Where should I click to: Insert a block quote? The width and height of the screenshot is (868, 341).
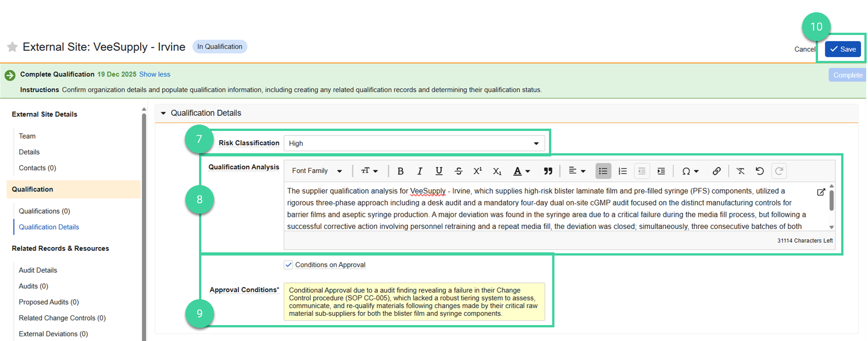[x=548, y=171]
